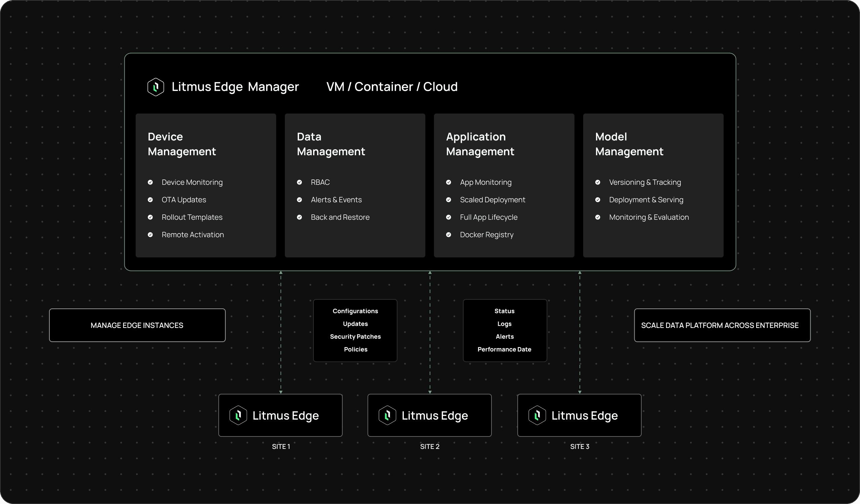This screenshot has height=504, width=860.
Task: Open the Security Patches entry
Action: (x=355, y=336)
